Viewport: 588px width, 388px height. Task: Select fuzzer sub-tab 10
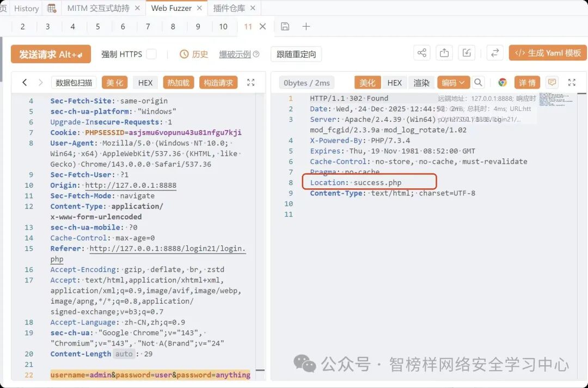tap(223, 27)
